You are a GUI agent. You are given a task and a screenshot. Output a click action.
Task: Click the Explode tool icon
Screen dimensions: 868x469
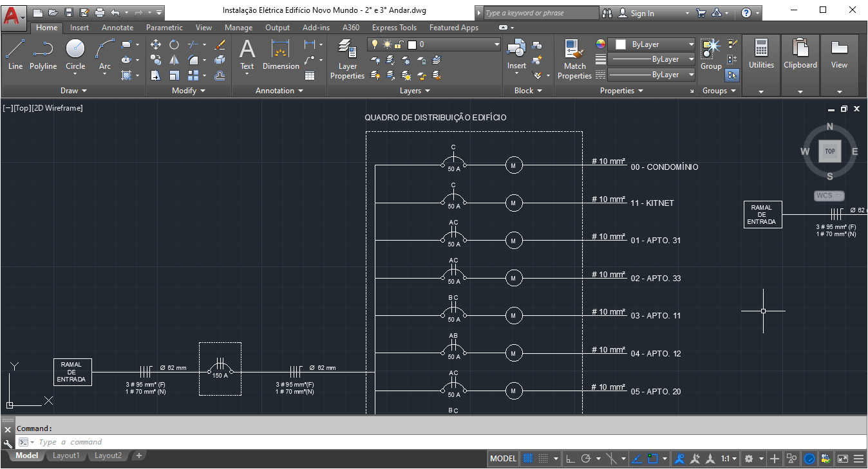pyautogui.click(x=220, y=60)
